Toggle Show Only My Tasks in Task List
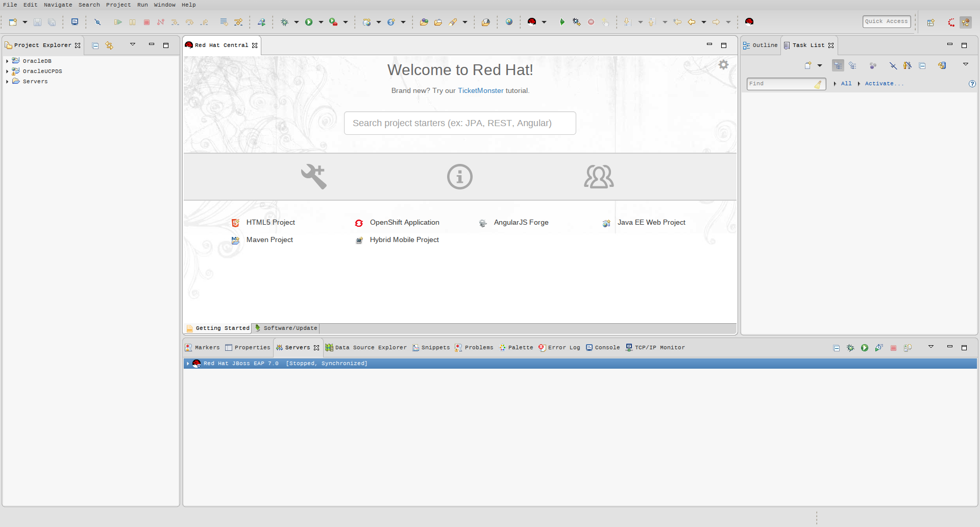 click(x=907, y=65)
